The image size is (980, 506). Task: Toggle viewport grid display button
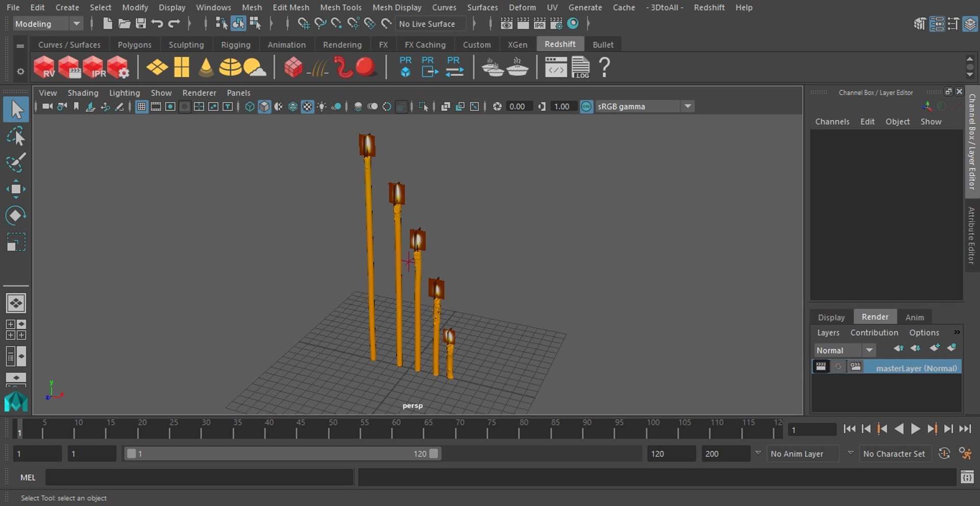click(x=141, y=107)
